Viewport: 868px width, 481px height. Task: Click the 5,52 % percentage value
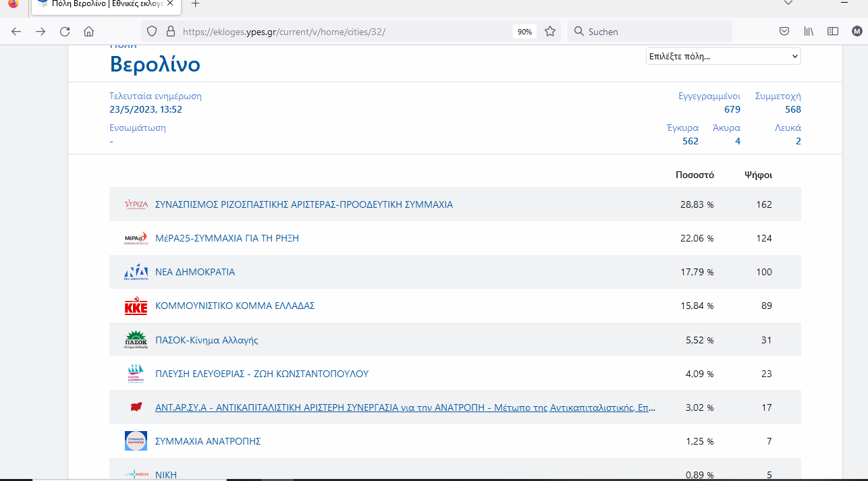699,340
